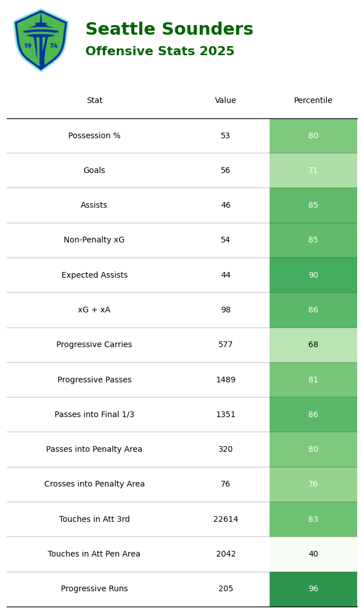The image size is (364, 614).
Task: Click the Percentile column header
Action: [313, 101]
